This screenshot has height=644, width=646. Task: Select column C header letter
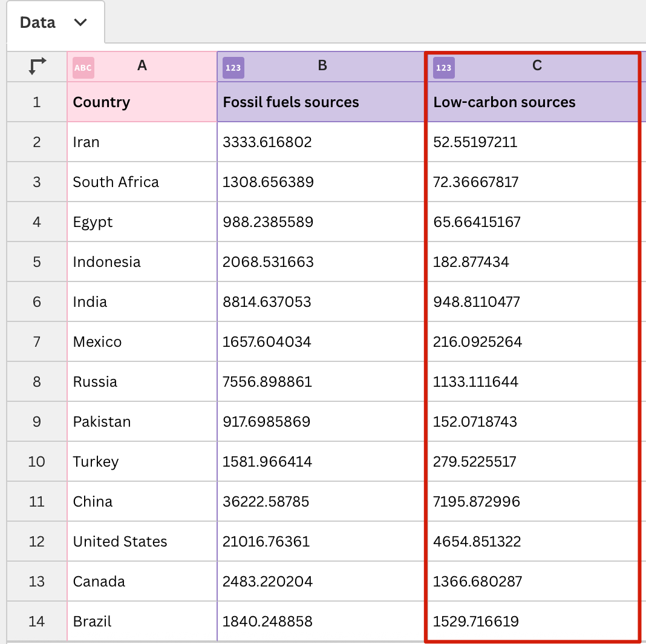pyautogui.click(x=537, y=66)
